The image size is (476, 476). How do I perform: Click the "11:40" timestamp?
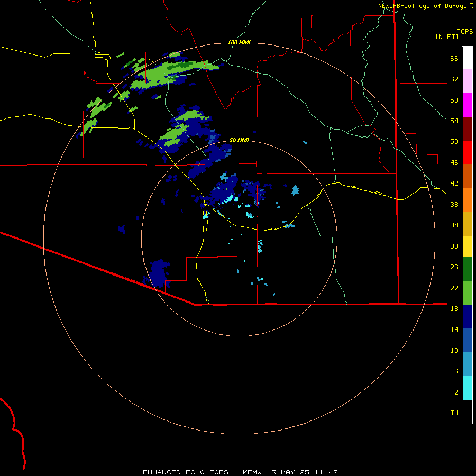pos(326,472)
